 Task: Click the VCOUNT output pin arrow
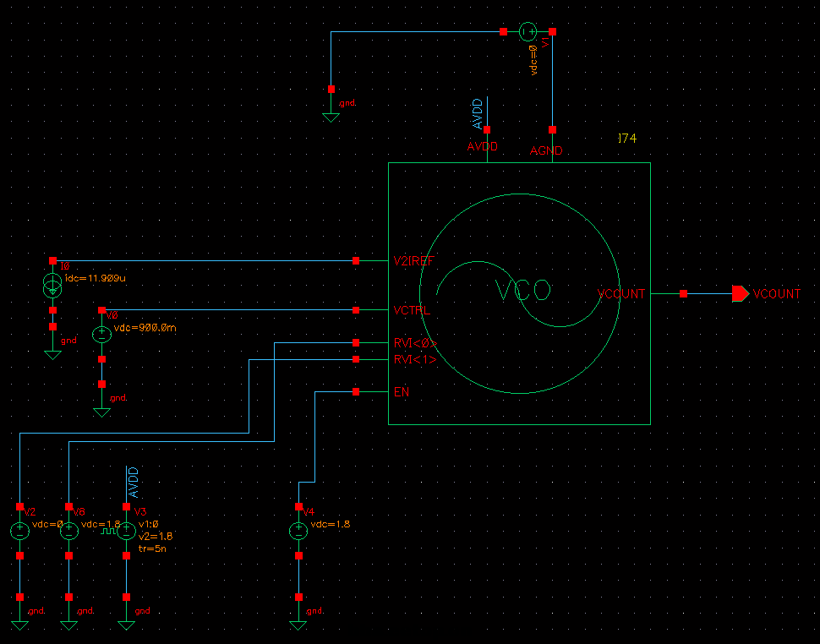click(x=741, y=294)
